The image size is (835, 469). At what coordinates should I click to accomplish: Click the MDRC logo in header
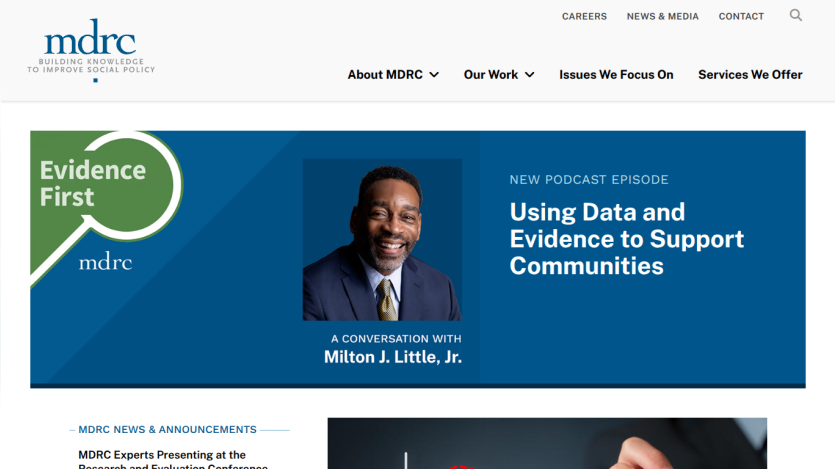coord(91,50)
